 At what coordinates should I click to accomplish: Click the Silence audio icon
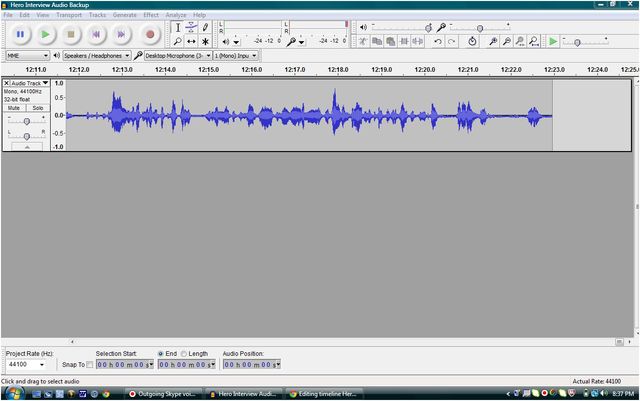(418, 41)
